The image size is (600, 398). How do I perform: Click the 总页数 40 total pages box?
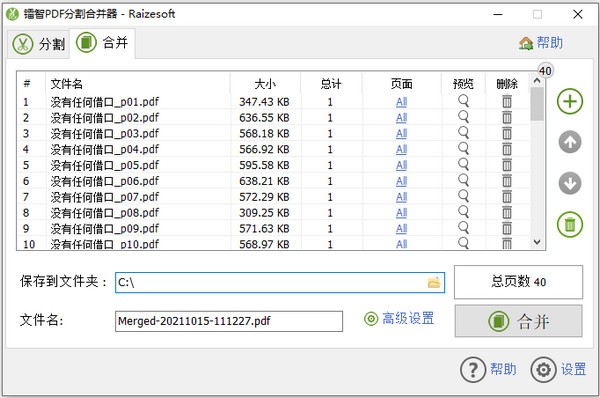tap(518, 282)
